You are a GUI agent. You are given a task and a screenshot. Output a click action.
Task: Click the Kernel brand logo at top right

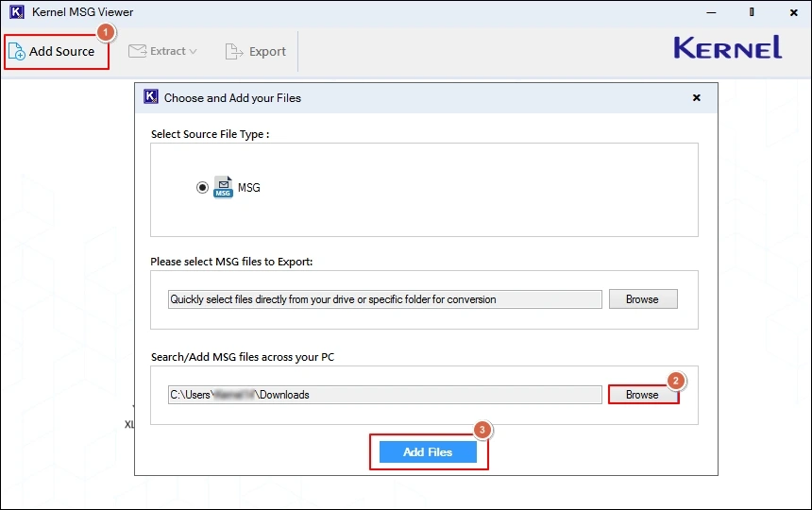[727, 48]
